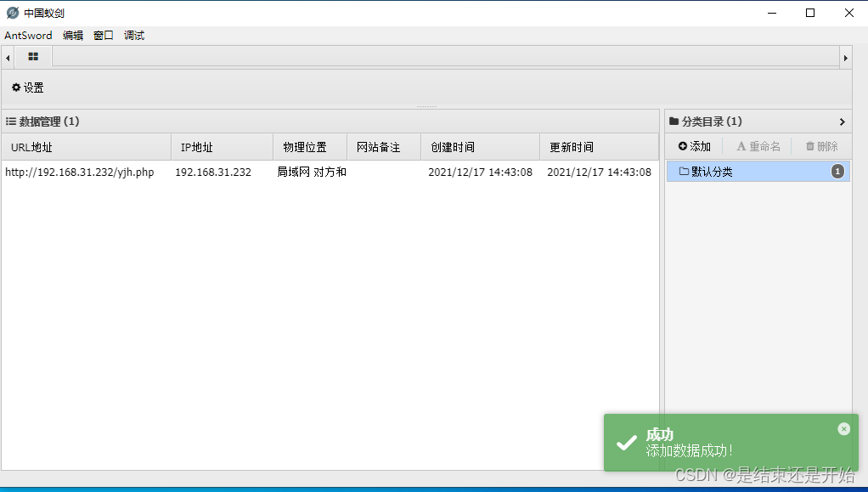This screenshot has height=492, width=868.
Task: Click the count badge on 默认分类
Action: coord(837,172)
